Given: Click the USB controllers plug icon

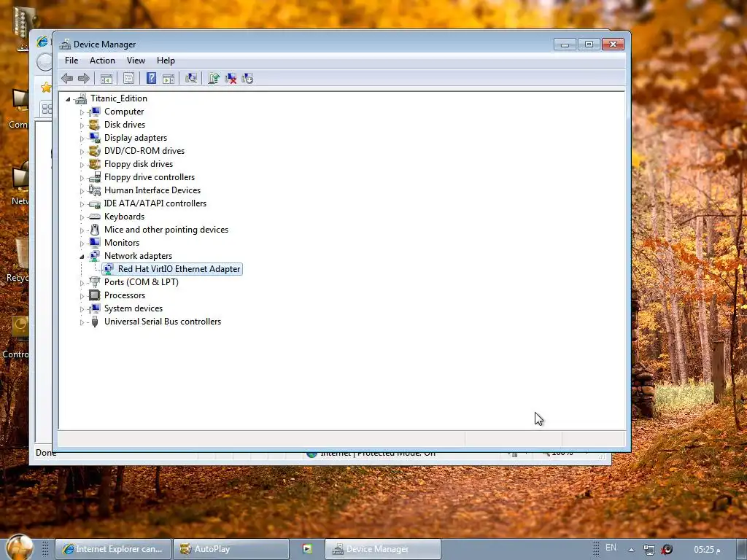Looking at the screenshot, I should point(95,322).
